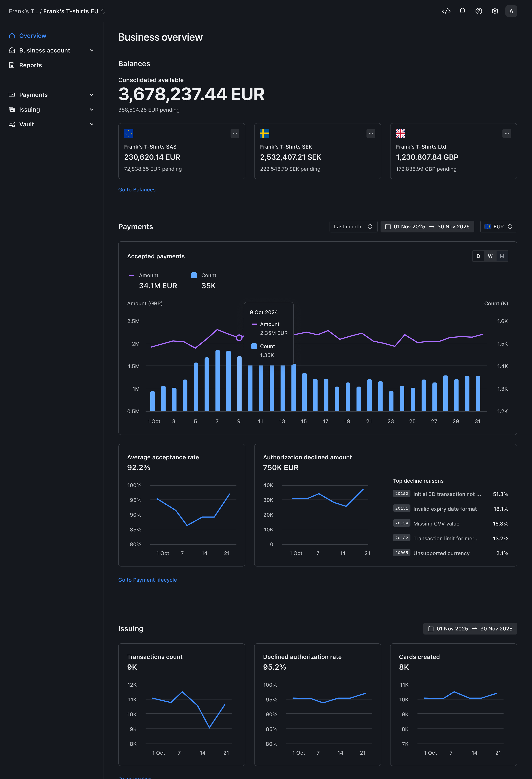The image size is (532, 779).
Task: Expand the Payments sidebar chevron
Action: click(x=91, y=95)
